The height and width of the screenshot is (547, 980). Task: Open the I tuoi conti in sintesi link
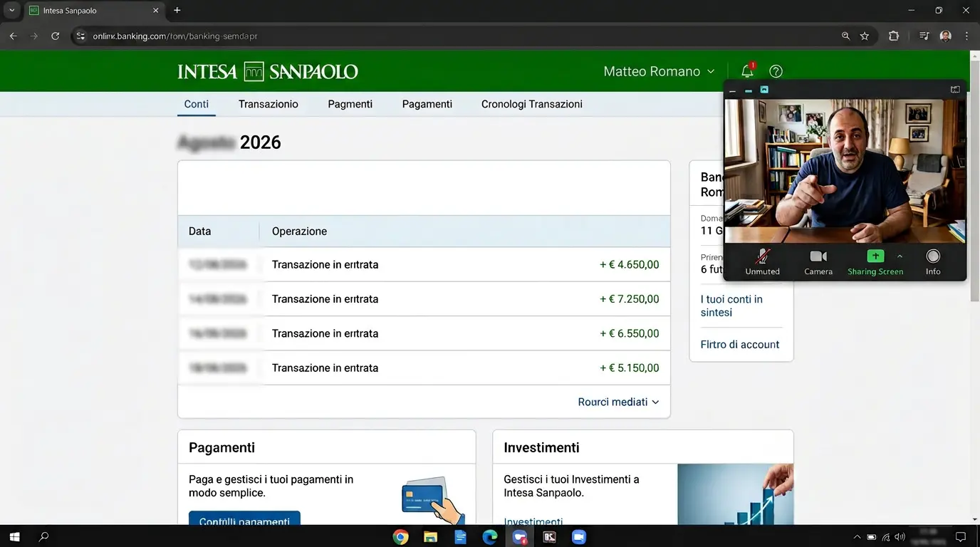(x=731, y=306)
